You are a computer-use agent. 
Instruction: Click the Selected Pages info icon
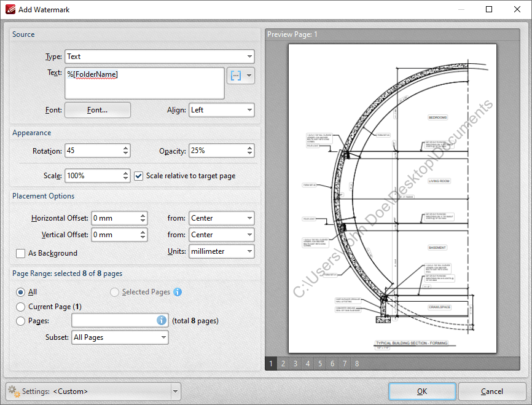click(x=178, y=292)
